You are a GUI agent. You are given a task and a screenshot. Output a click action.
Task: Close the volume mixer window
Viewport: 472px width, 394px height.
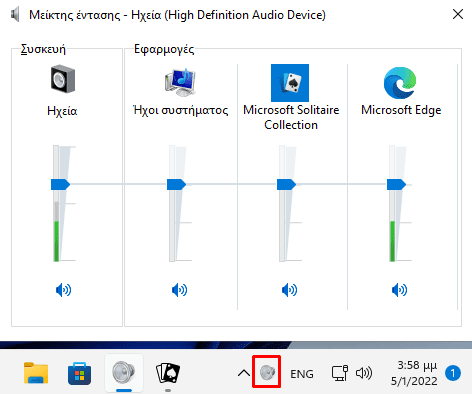coord(458,14)
